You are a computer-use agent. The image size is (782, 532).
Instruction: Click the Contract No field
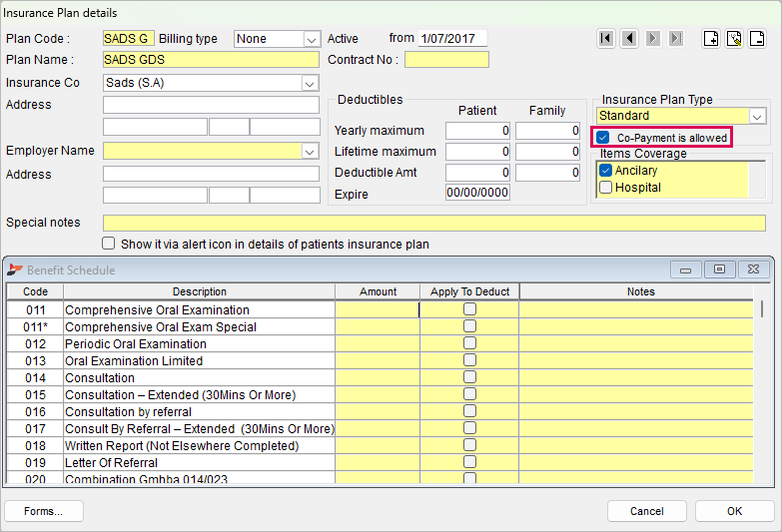pos(446,59)
